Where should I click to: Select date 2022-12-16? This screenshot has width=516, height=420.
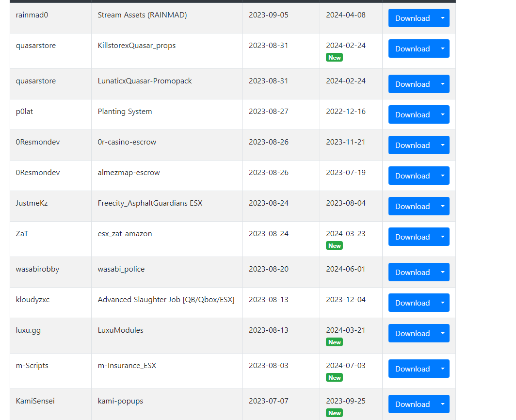click(345, 111)
